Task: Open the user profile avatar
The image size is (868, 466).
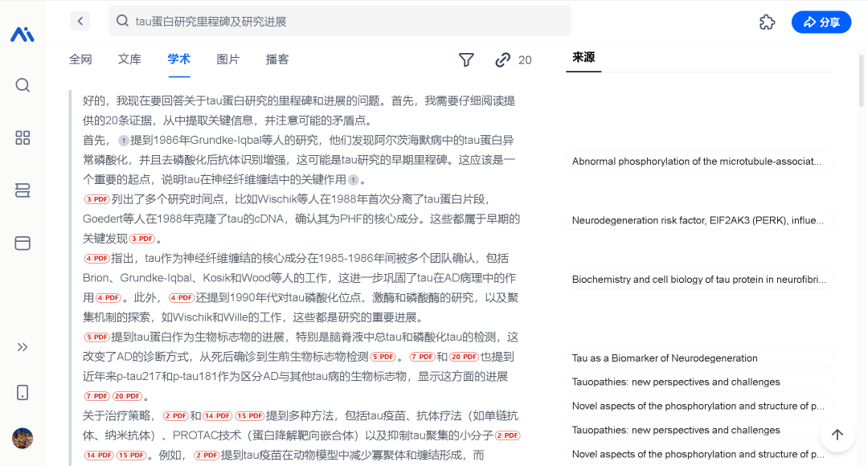Action: (23, 438)
